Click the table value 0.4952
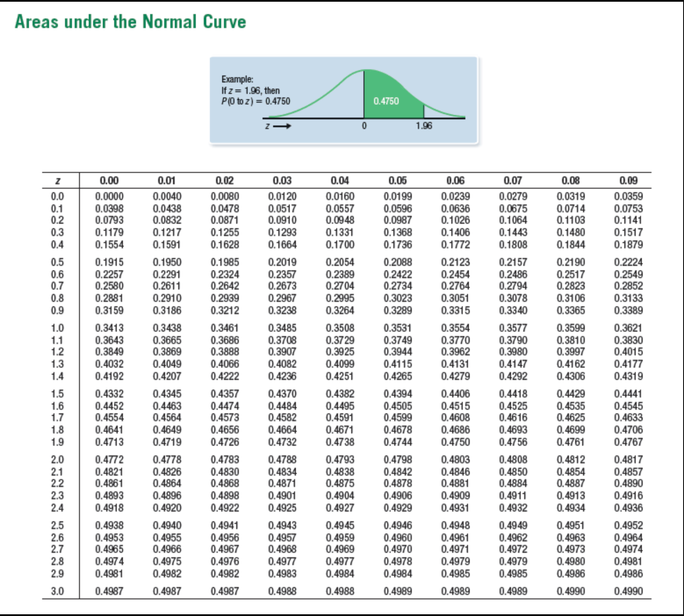 pos(629,526)
